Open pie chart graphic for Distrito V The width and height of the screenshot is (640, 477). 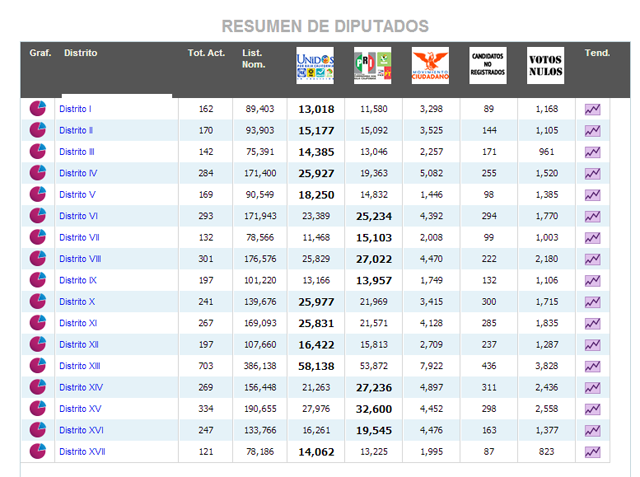38,194
